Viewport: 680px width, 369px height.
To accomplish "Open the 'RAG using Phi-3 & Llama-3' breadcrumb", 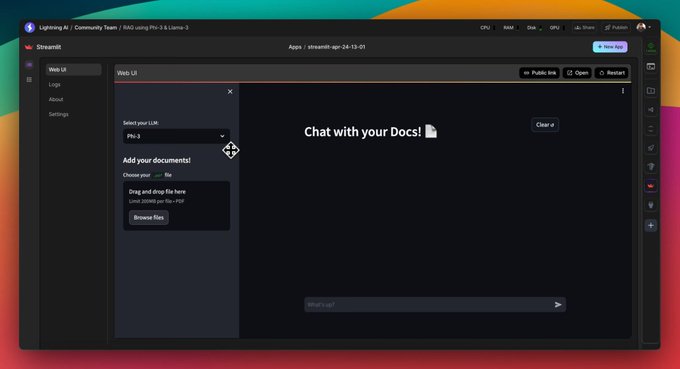I will pos(156,27).
